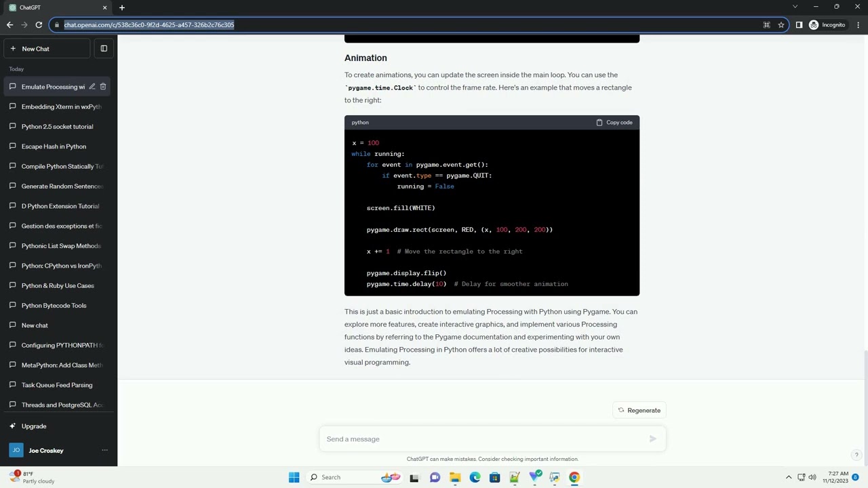Image resolution: width=868 pixels, height=488 pixels.
Task: Open File Explorer from the taskbar
Action: pos(455,477)
